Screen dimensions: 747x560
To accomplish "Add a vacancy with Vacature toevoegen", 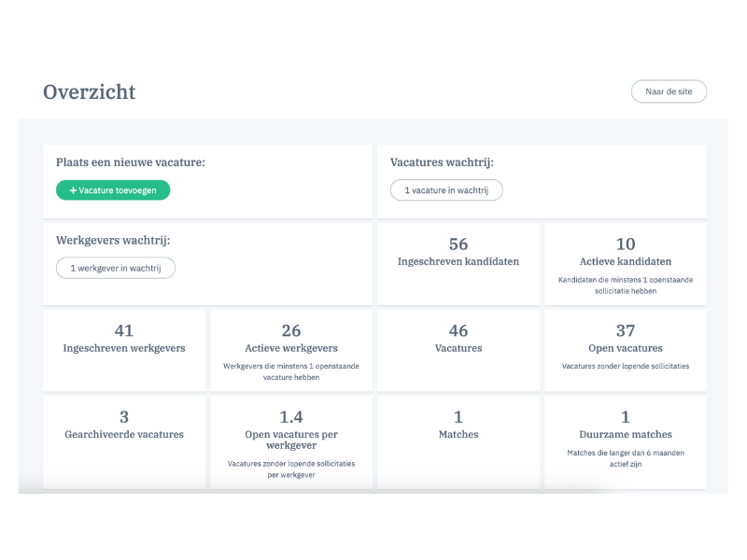I will coord(113,190).
